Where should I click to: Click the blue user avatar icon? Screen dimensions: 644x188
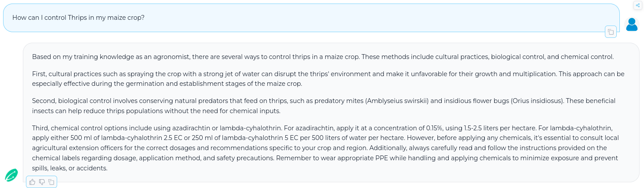coord(632,25)
